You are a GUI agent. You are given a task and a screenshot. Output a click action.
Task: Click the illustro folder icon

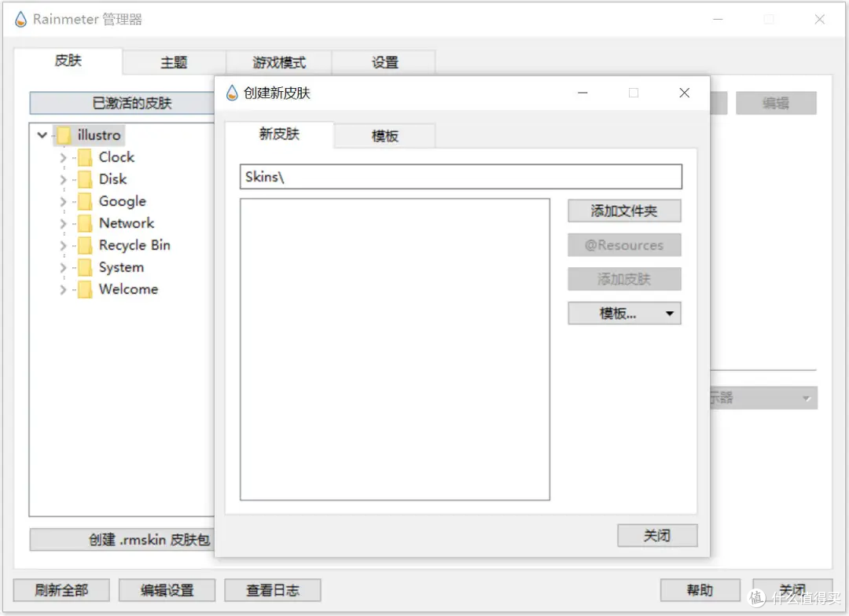click(x=64, y=135)
